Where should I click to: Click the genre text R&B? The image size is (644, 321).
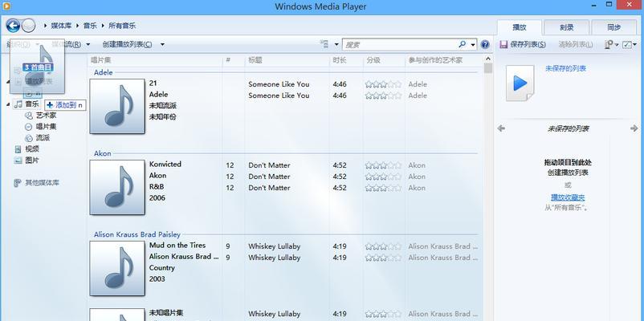tap(157, 187)
